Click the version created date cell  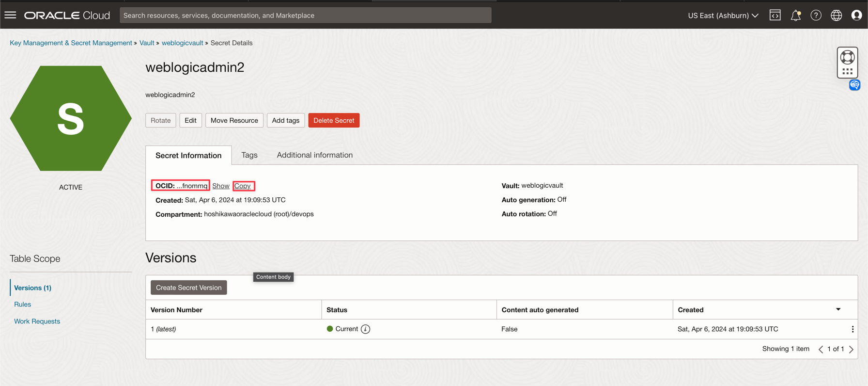[x=728, y=329]
